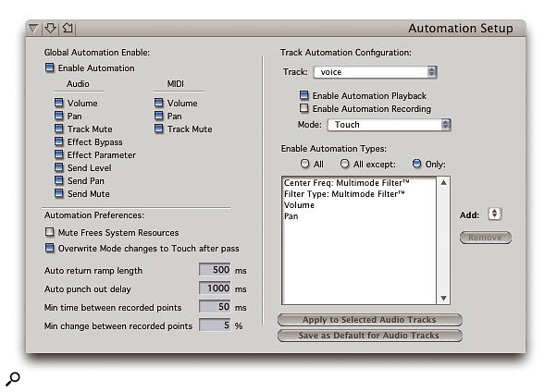Toggle Enable Automation Playback checkbox

303,95
